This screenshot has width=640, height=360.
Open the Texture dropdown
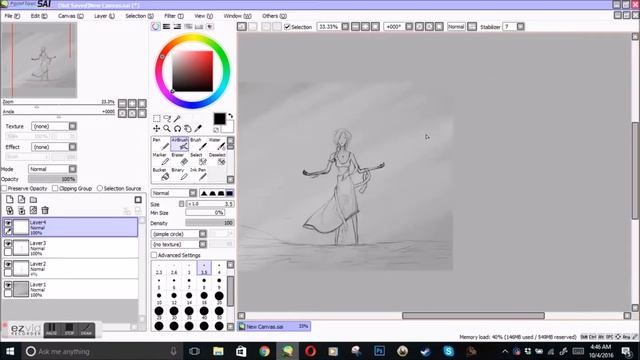pyautogui.click(x=73, y=126)
